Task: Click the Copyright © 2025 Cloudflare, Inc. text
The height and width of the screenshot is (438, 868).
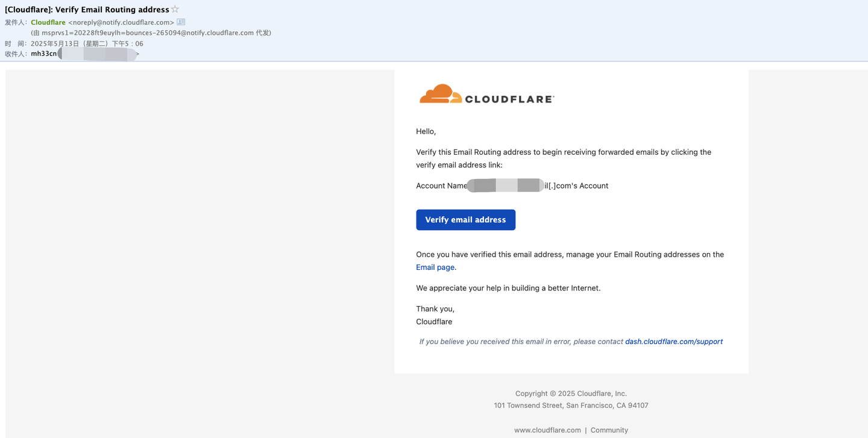Action: coord(571,393)
